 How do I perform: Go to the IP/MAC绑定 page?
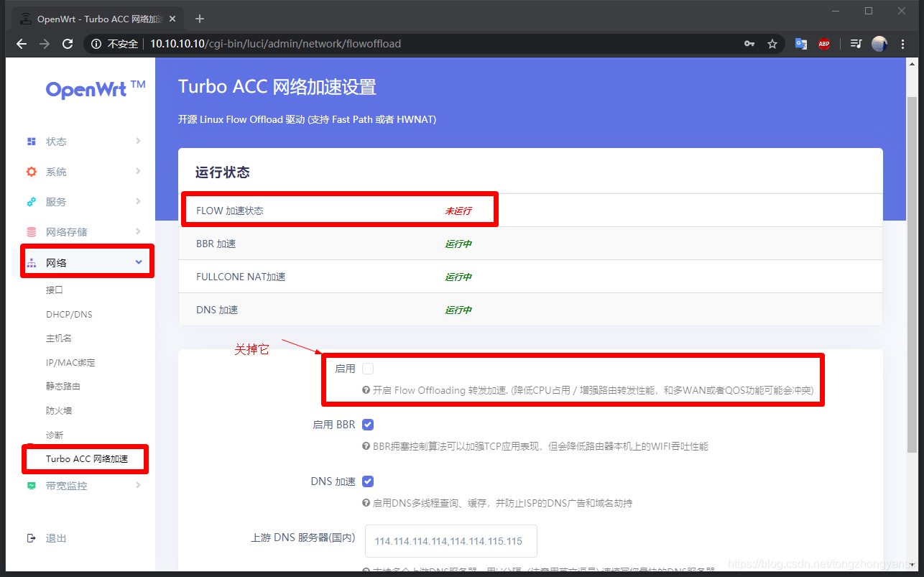tap(70, 363)
